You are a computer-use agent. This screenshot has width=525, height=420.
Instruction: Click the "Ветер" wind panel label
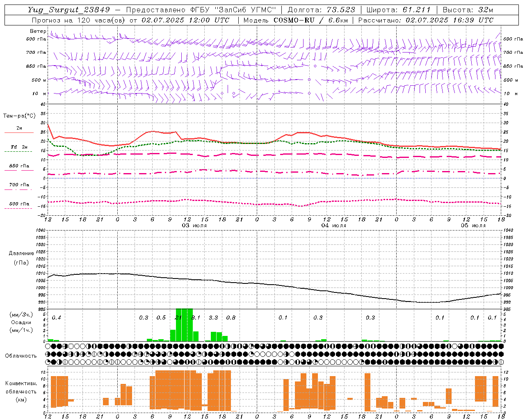[38, 31]
